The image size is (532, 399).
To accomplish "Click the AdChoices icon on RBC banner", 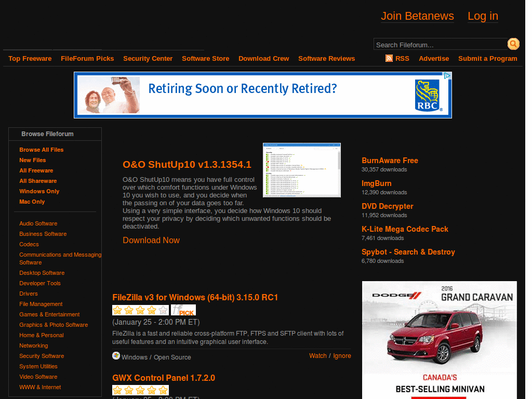I will [447, 76].
